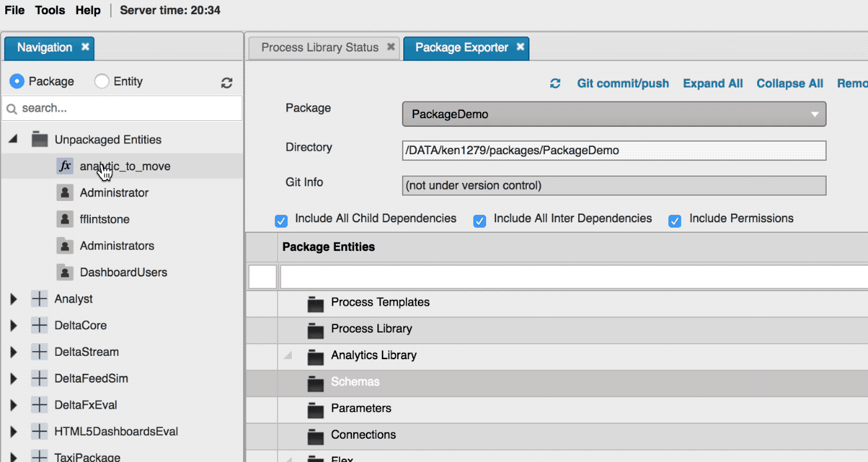Click the Directory path field

(x=614, y=150)
